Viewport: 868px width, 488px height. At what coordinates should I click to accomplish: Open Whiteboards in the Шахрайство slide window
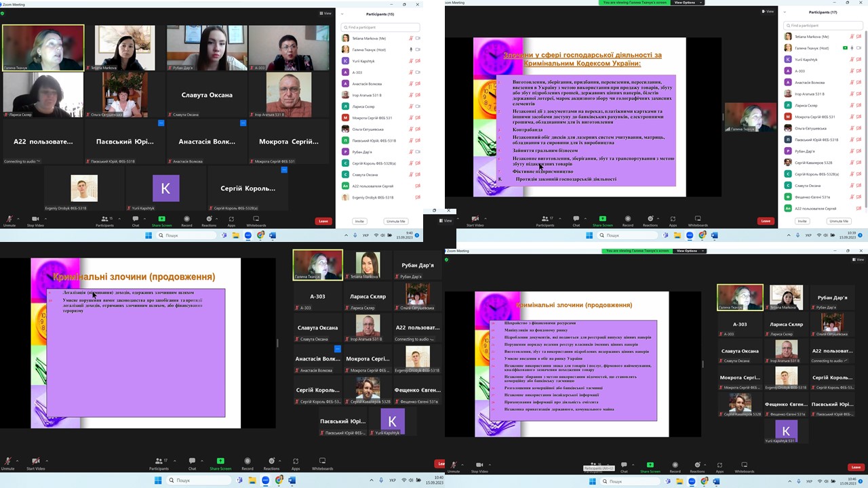coord(744,467)
